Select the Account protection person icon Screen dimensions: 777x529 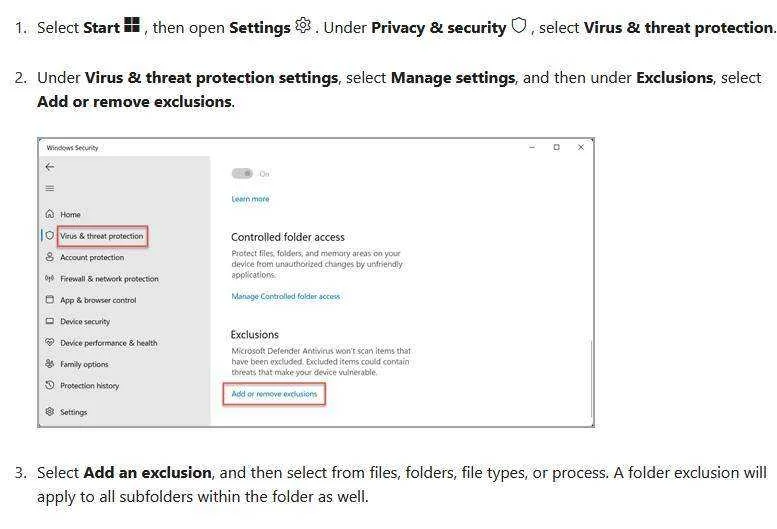click(50, 257)
